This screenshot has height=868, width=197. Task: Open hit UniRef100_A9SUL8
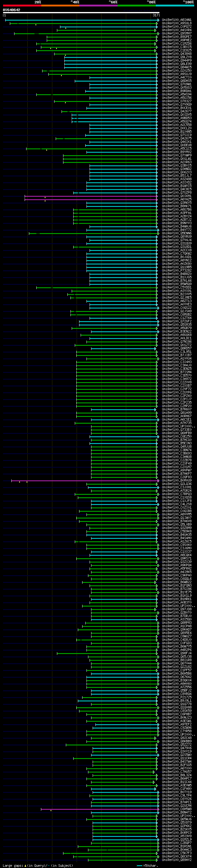177,23
